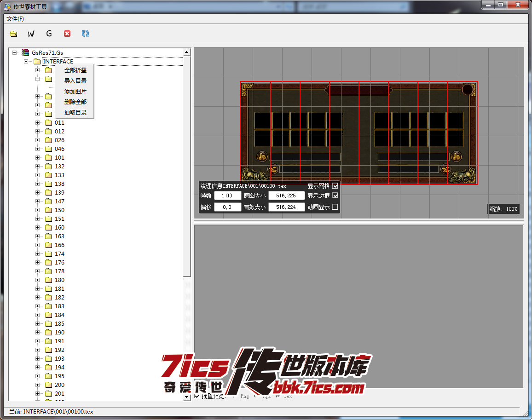Click the tree scrollbar up arrow
This screenshot has height=420, width=532.
click(187, 52)
